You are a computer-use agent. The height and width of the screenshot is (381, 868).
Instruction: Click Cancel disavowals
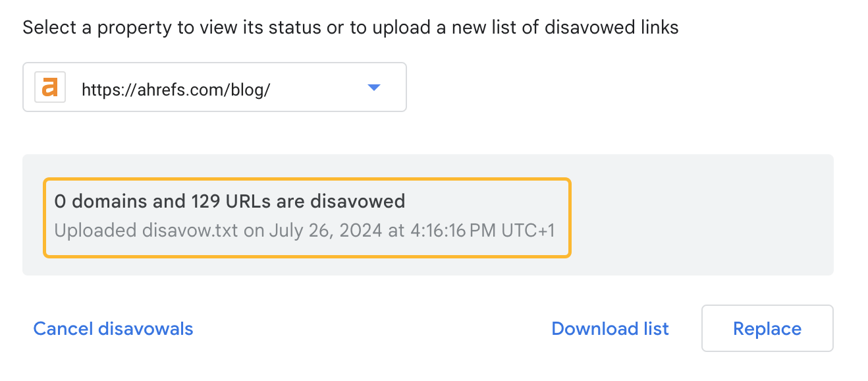[113, 328]
